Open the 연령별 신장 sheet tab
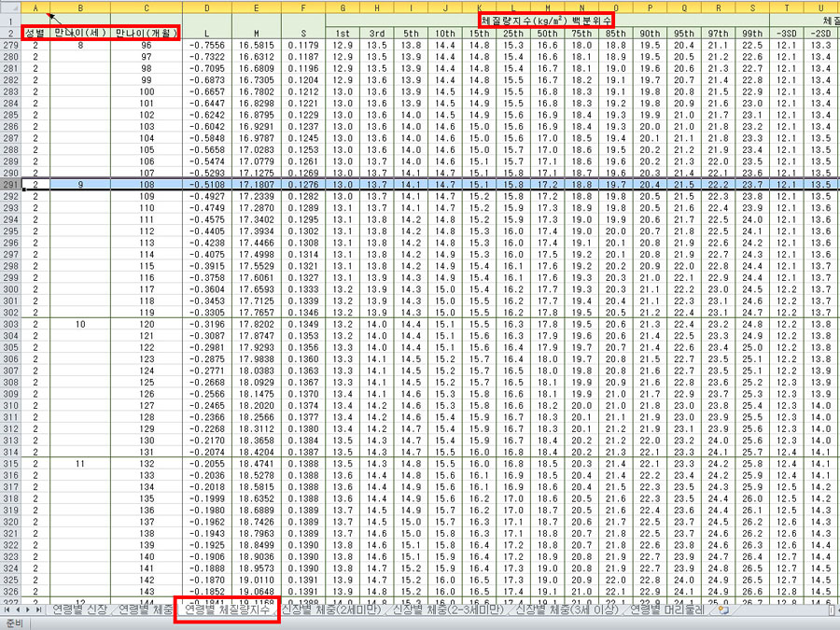This screenshot has height=630, width=840. click(x=79, y=609)
